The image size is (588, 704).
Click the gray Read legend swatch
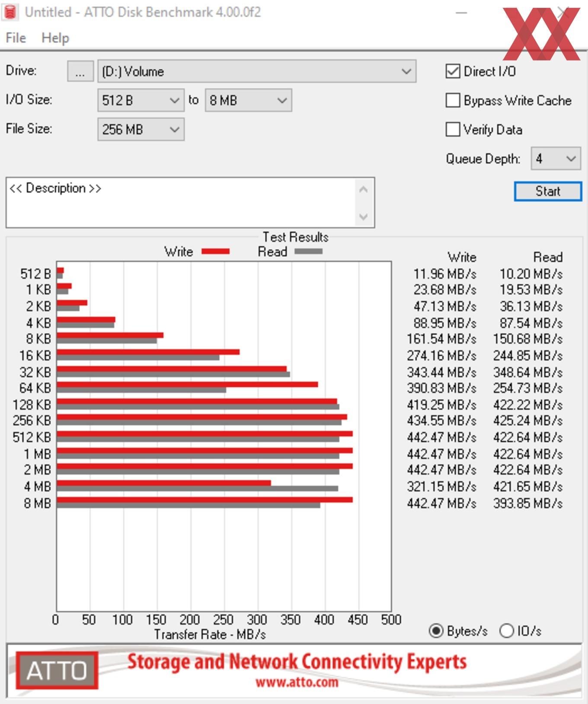coord(309,252)
